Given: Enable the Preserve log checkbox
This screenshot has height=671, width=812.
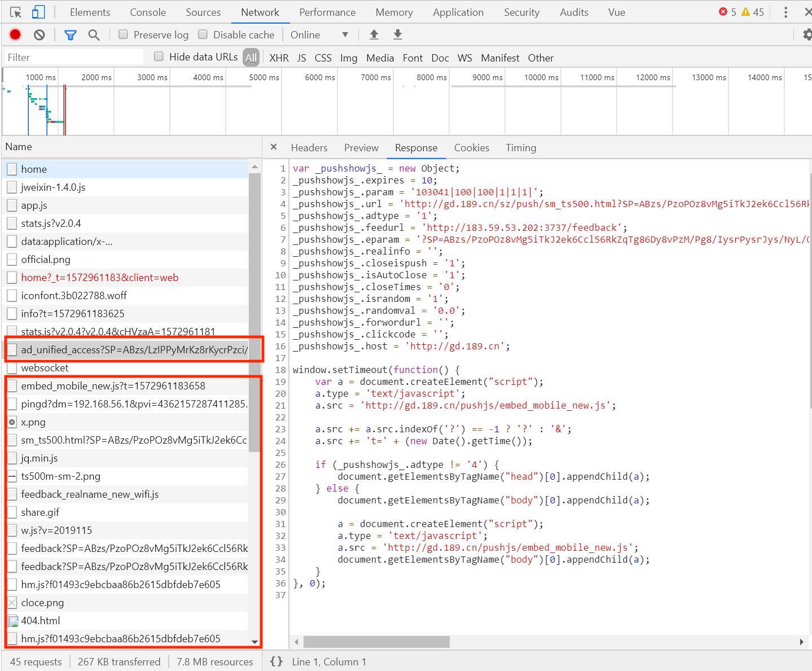Looking at the screenshot, I should coord(123,34).
